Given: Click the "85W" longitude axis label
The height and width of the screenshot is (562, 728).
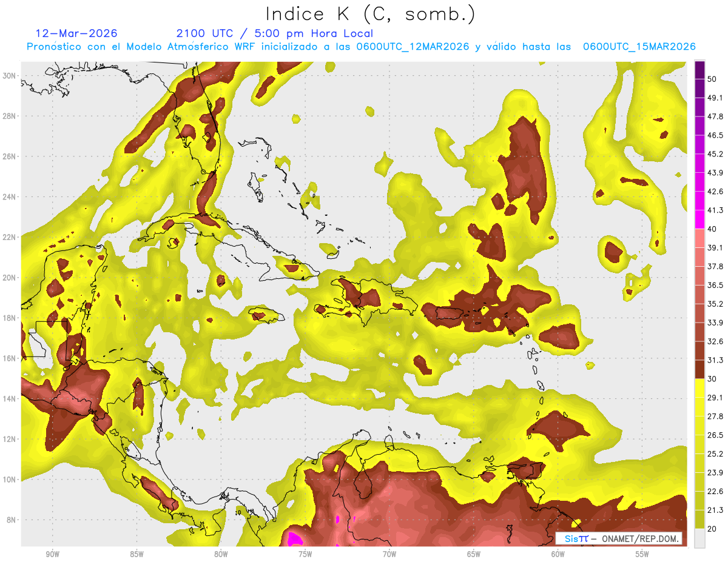Looking at the screenshot, I should 137,554.
